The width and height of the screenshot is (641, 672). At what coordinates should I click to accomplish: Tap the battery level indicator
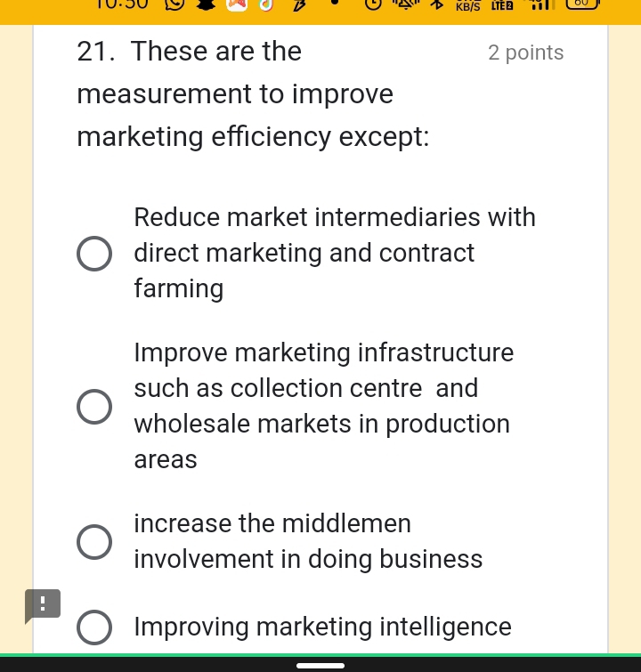tap(580, 4)
